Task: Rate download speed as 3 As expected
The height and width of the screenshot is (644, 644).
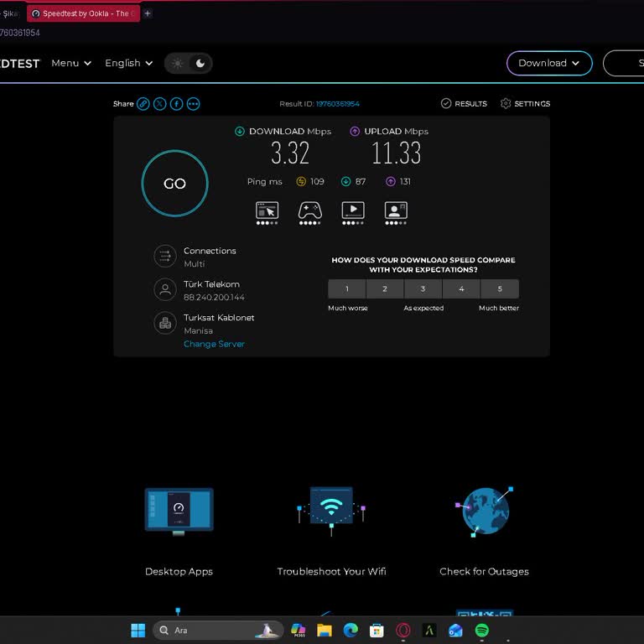Action: point(423,288)
